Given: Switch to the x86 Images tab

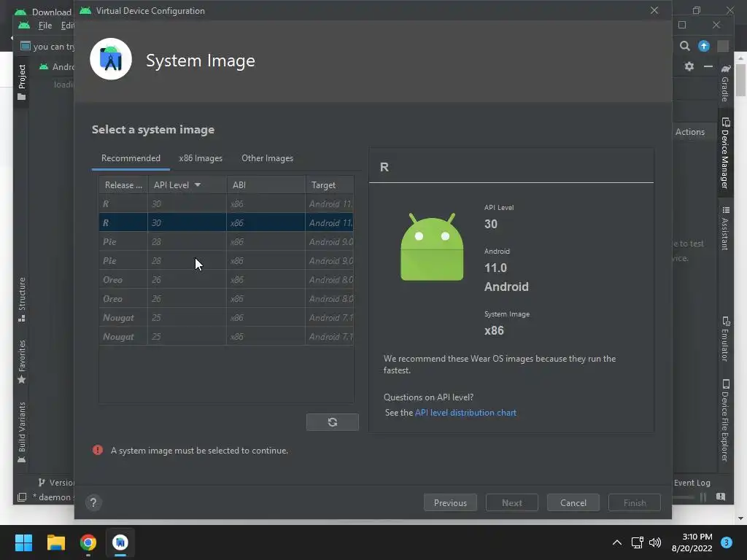Looking at the screenshot, I should pyautogui.click(x=201, y=158).
